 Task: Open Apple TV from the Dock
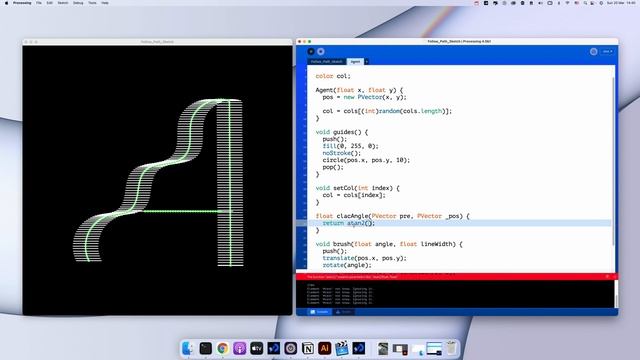[x=256, y=348]
